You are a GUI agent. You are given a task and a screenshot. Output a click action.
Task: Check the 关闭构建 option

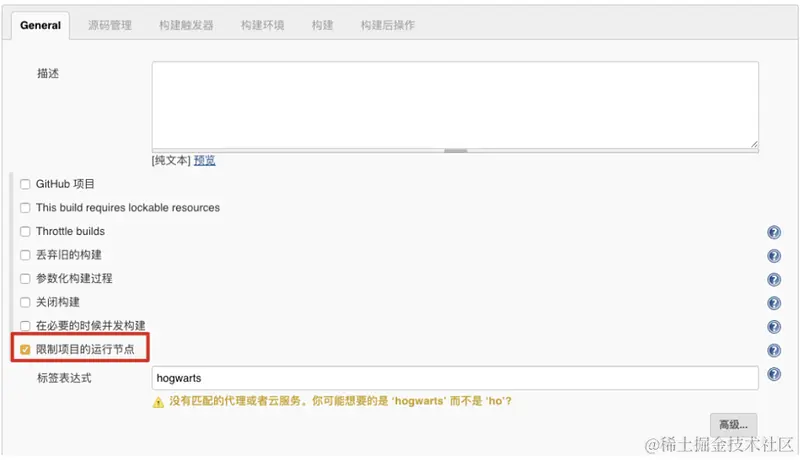coord(25,302)
